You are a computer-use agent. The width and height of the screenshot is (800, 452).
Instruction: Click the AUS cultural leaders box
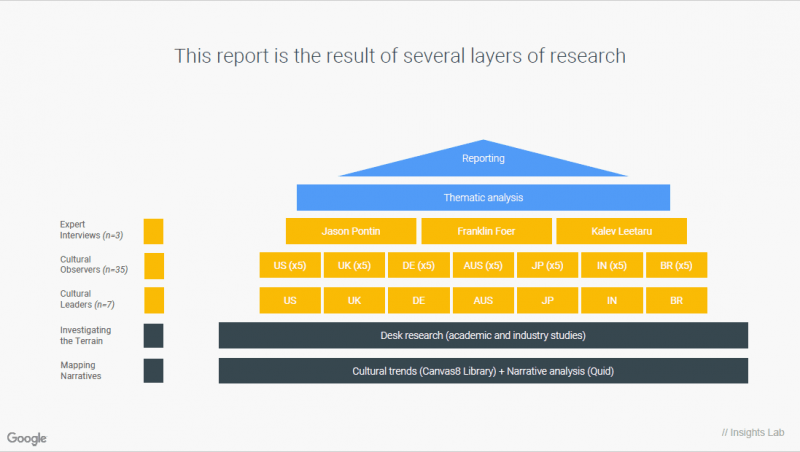pos(483,300)
